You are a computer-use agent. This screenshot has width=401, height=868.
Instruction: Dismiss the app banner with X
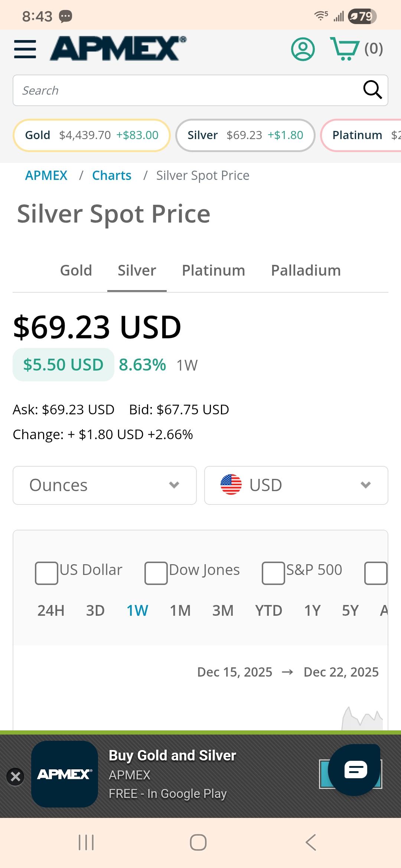coord(16,776)
